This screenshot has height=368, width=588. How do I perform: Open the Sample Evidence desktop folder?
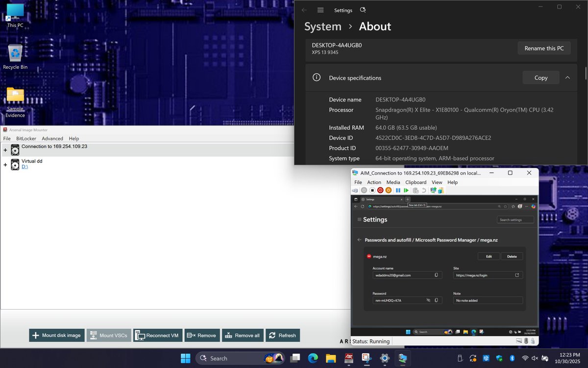[15, 102]
